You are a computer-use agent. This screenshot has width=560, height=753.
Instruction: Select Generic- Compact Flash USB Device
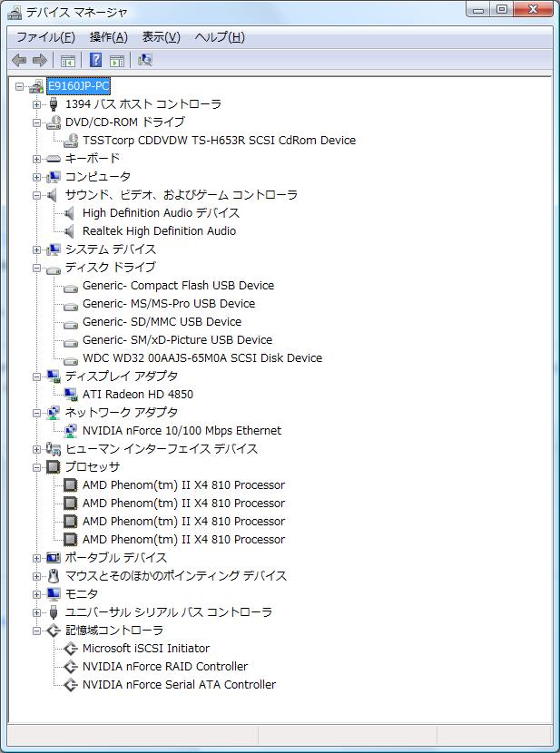pyautogui.click(x=178, y=286)
